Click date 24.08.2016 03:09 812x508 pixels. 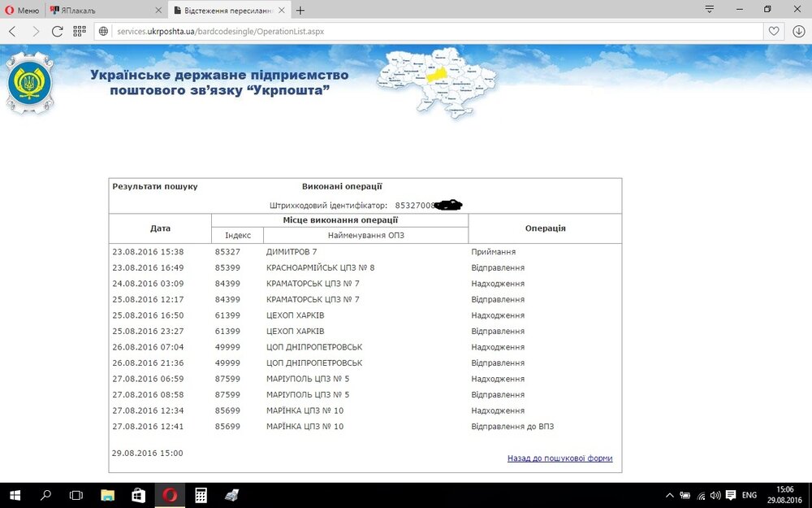pyautogui.click(x=148, y=284)
